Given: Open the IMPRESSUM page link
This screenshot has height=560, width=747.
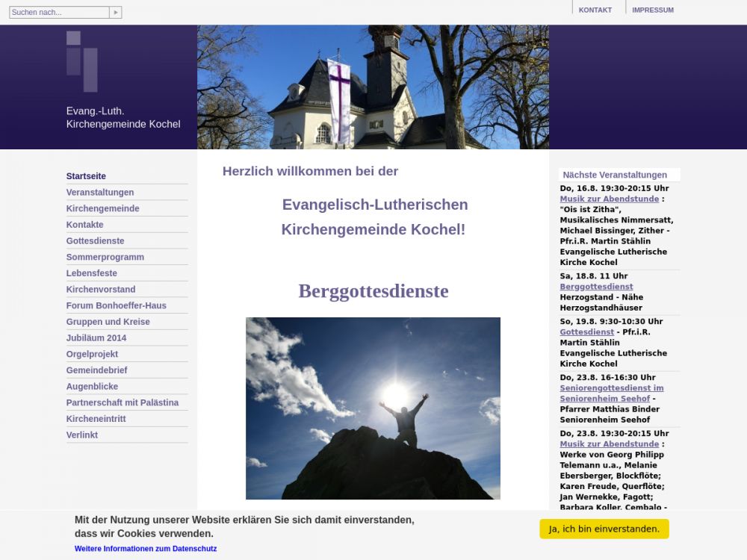Looking at the screenshot, I should pyautogui.click(x=652, y=10).
